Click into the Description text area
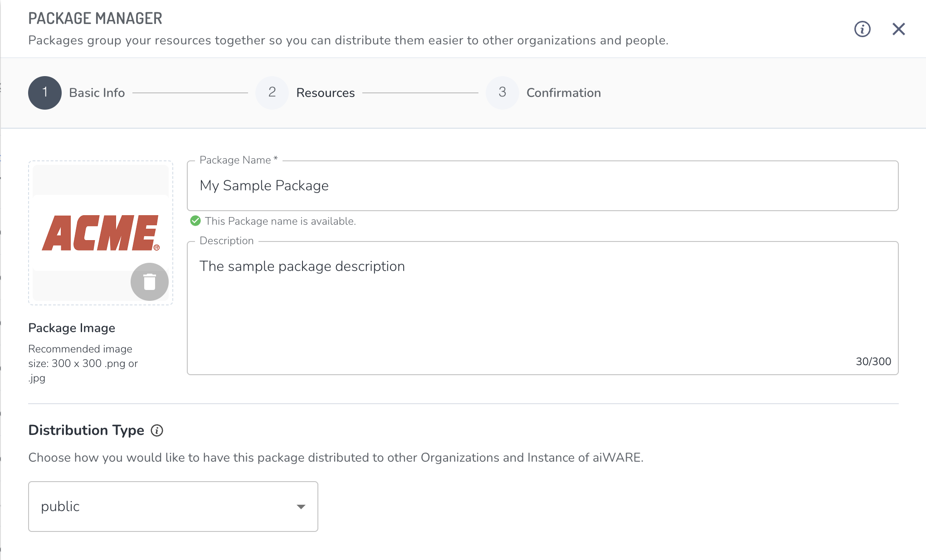The width and height of the screenshot is (926, 560). [542, 308]
